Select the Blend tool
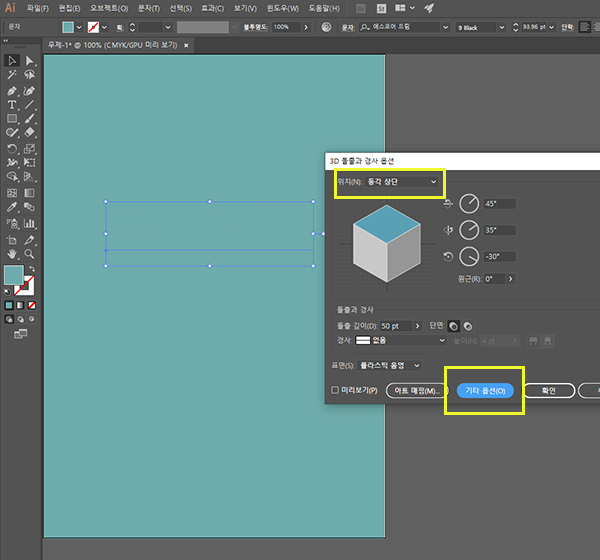The height and width of the screenshot is (560, 600). [29, 207]
